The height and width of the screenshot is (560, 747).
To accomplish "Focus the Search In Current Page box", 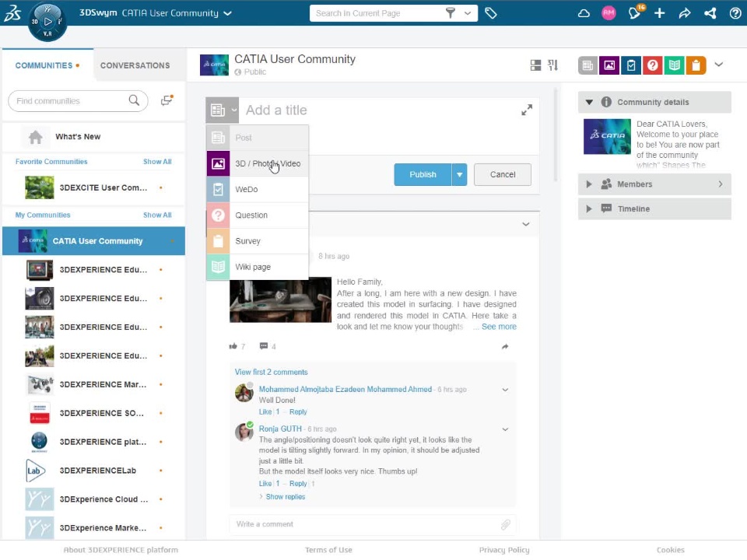I will (x=378, y=13).
